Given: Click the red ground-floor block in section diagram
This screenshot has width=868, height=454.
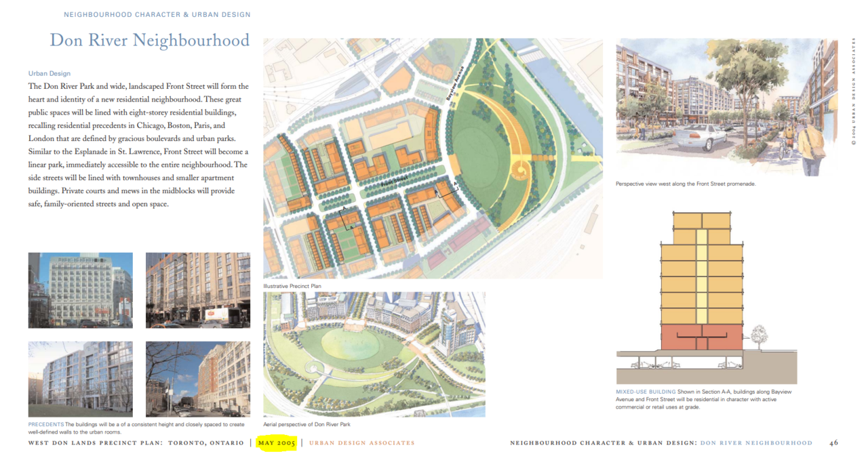Looking at the screenshot, I should point(702,336).
